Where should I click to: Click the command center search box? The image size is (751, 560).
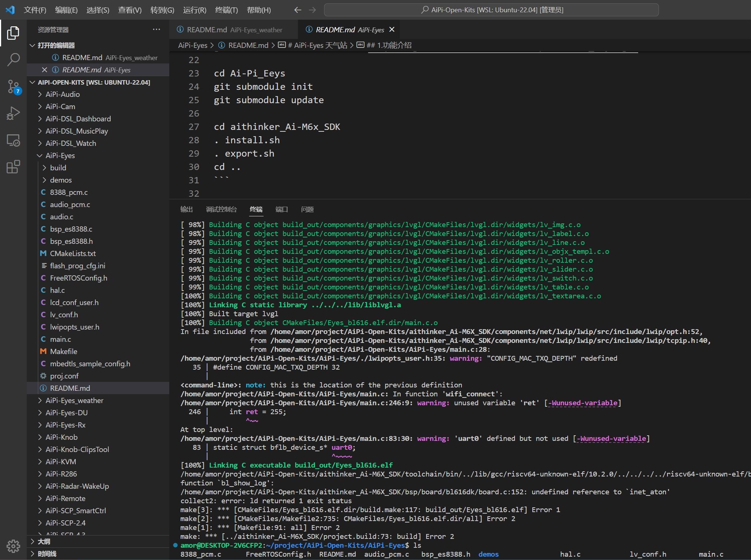pyautogui.click(x=491, y=10)
